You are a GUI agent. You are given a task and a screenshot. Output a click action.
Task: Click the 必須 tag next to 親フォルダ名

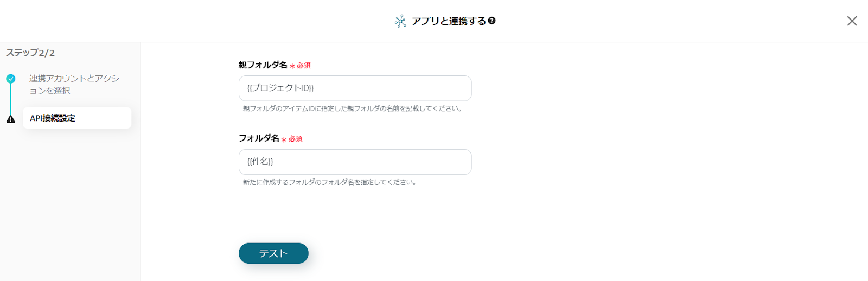[x=304, y=66]
